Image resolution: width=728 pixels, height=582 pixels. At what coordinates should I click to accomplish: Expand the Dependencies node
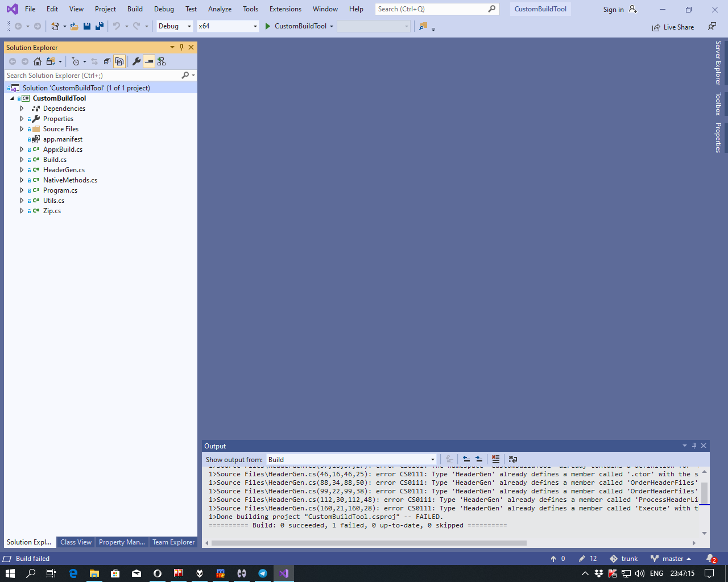coord(22,108)
